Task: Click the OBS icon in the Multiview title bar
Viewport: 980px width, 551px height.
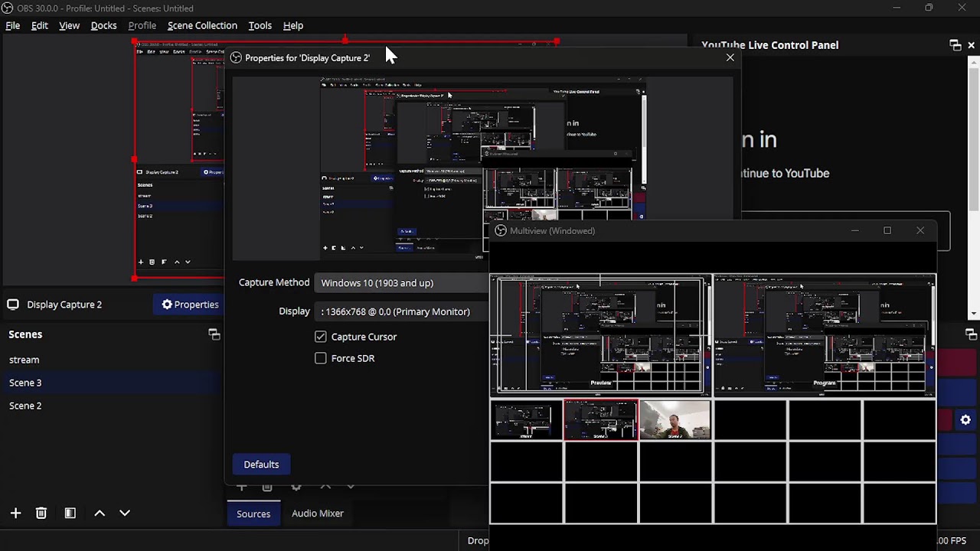Action: coord(501,230)
